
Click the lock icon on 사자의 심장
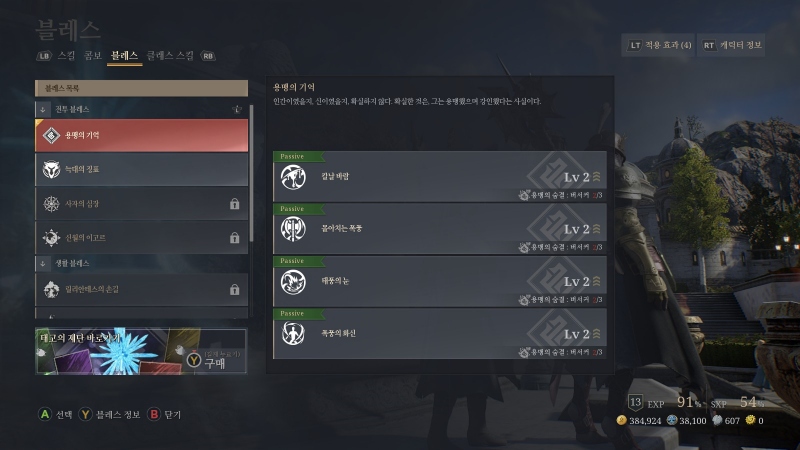pos(234,204)
